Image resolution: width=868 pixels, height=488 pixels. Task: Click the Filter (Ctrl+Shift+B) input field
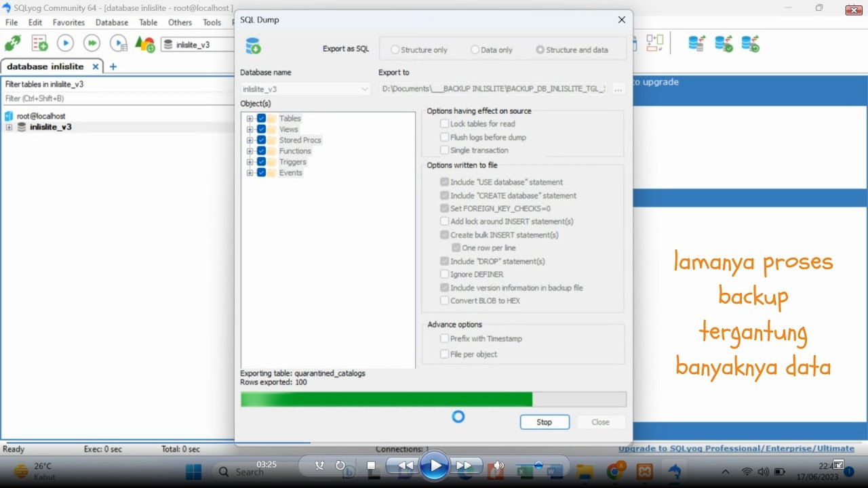click(117, 99)
